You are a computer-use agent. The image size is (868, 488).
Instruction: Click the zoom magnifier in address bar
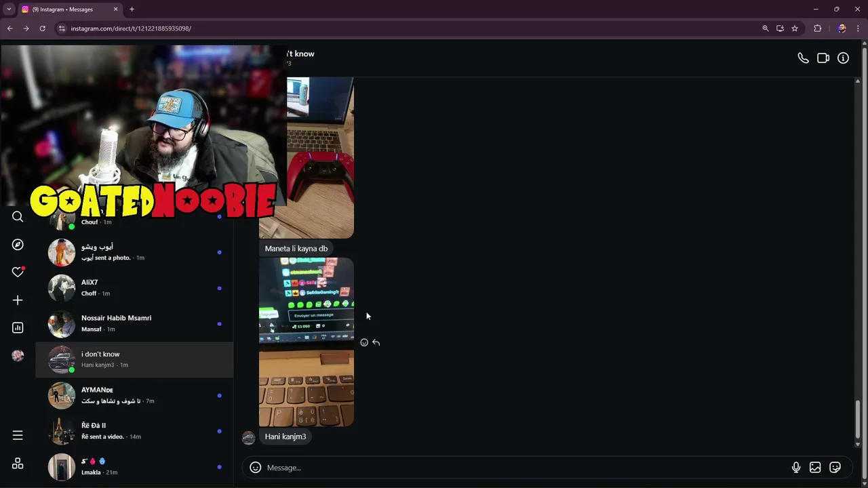tap(766, 28)
